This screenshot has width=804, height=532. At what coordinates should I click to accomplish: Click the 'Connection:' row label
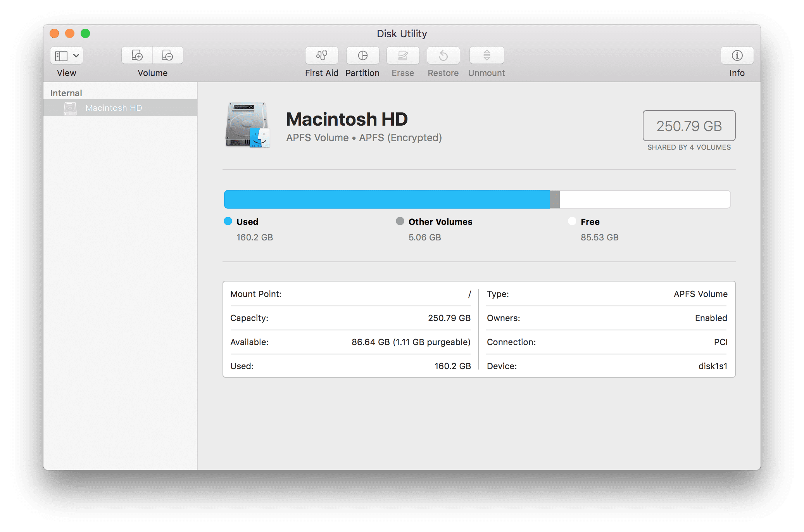(511, 342)
